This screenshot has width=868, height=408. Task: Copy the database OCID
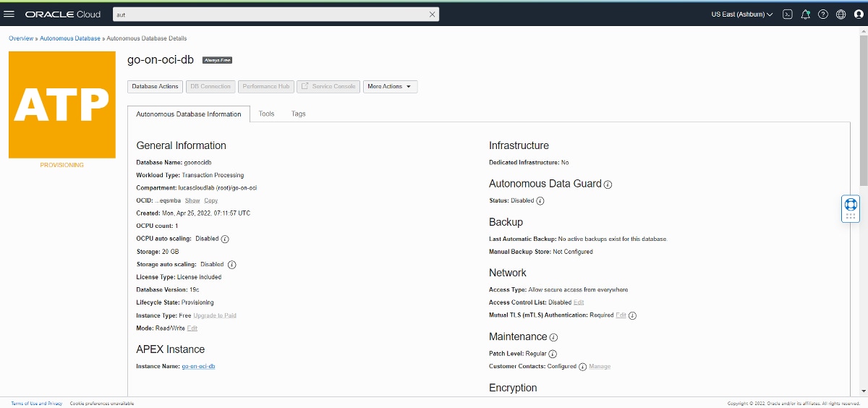(210, 200)
